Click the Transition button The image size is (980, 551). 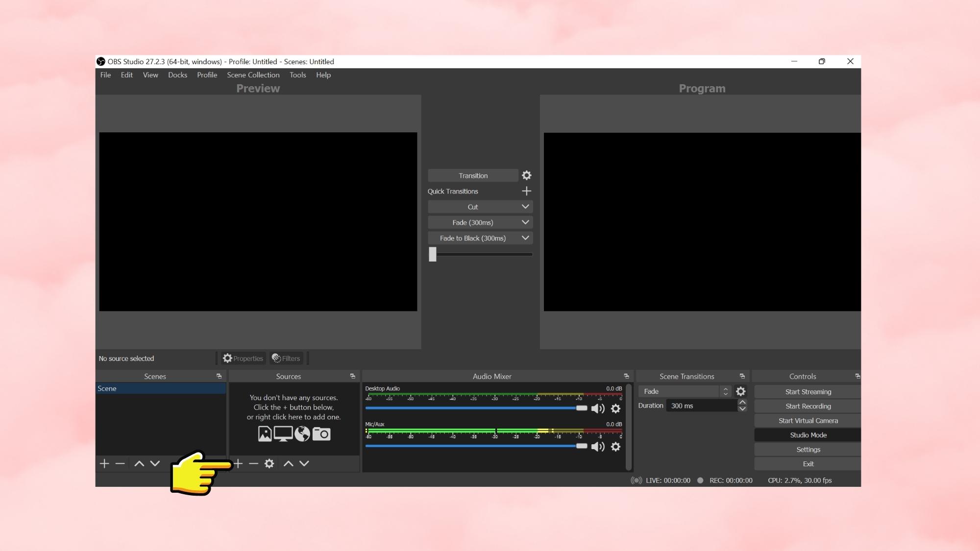click(x=473, y=175)
